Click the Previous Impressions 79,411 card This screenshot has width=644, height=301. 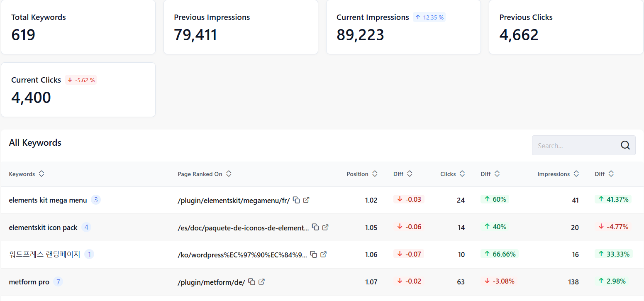[241, 27]
